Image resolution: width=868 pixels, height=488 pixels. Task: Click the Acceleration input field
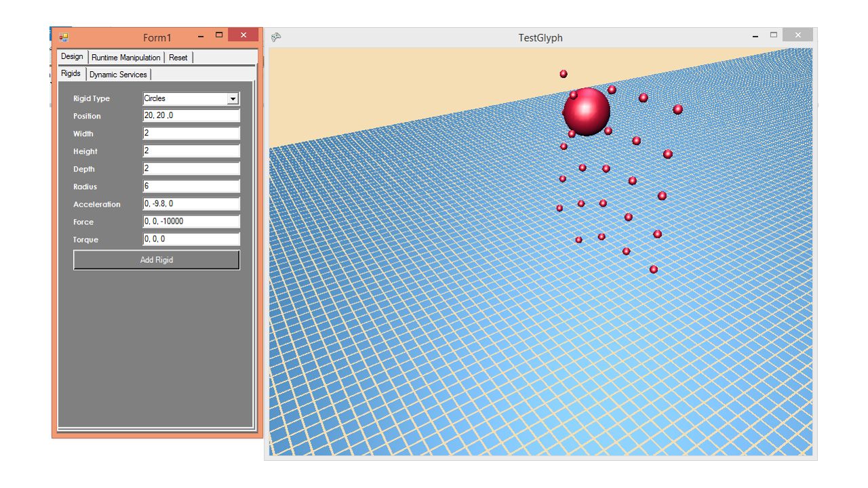191,203
